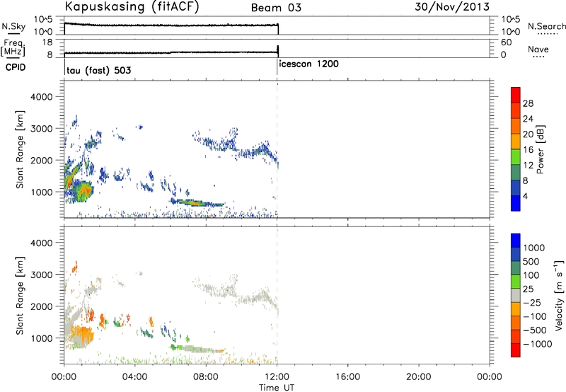Pick the grey velocity segment between 25 and -25
The image size is (566, 392).
[x=516, y=295]
